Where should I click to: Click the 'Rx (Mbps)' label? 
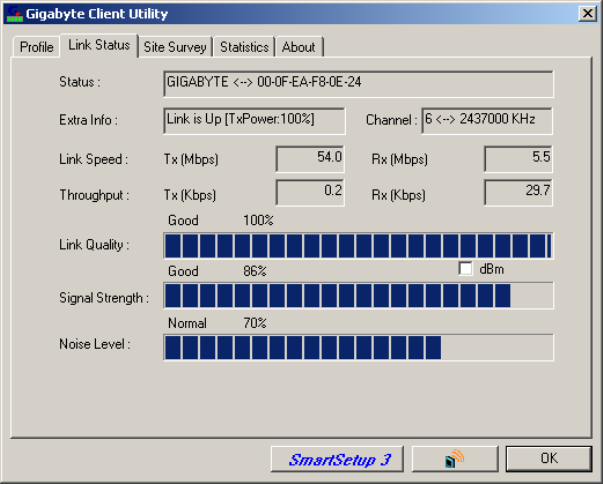(x=400, y=159)
